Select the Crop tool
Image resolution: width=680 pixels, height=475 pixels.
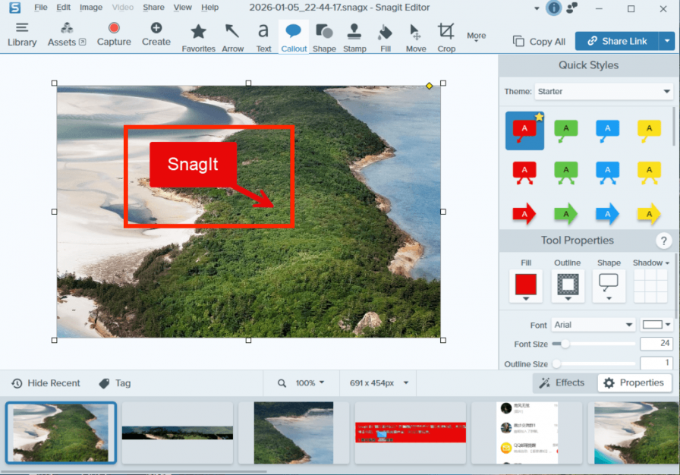(x=446, y=36)
